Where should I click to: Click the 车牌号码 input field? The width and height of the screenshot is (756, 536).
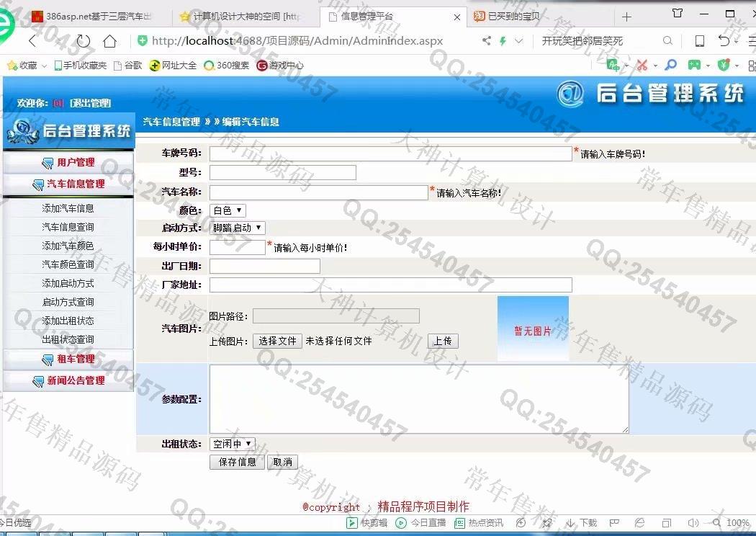[390, 153]
